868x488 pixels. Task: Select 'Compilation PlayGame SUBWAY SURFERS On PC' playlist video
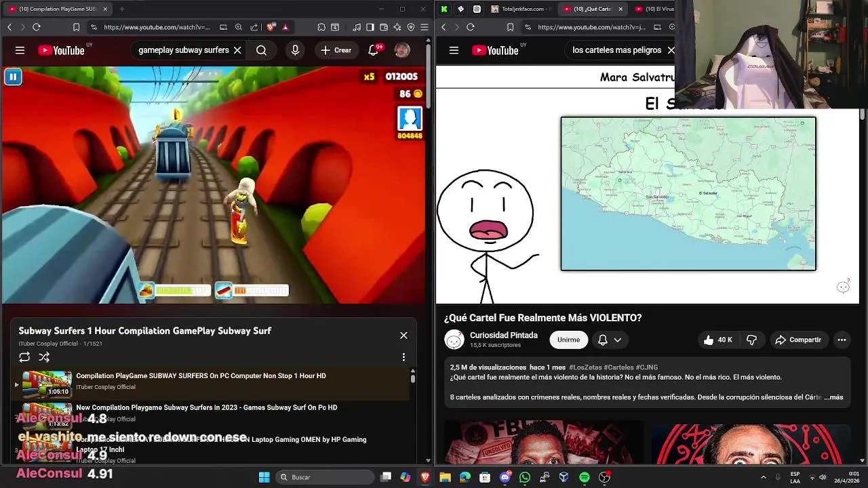coord(211,382)
